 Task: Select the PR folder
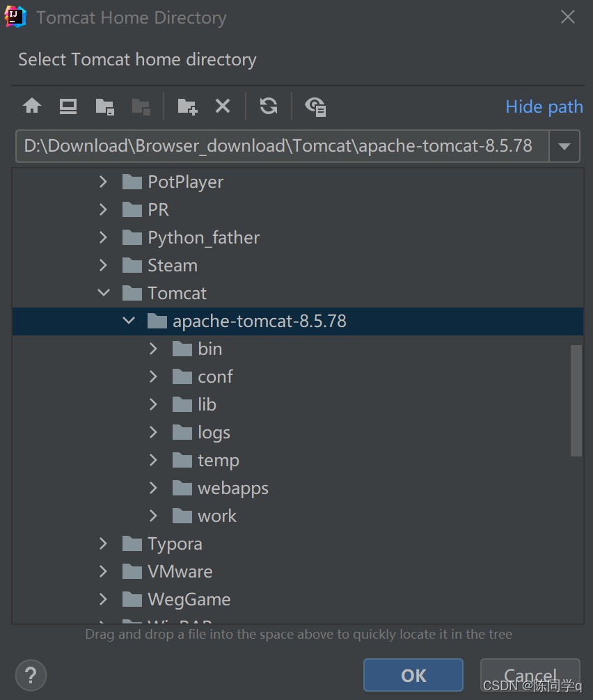coord(145,209)
